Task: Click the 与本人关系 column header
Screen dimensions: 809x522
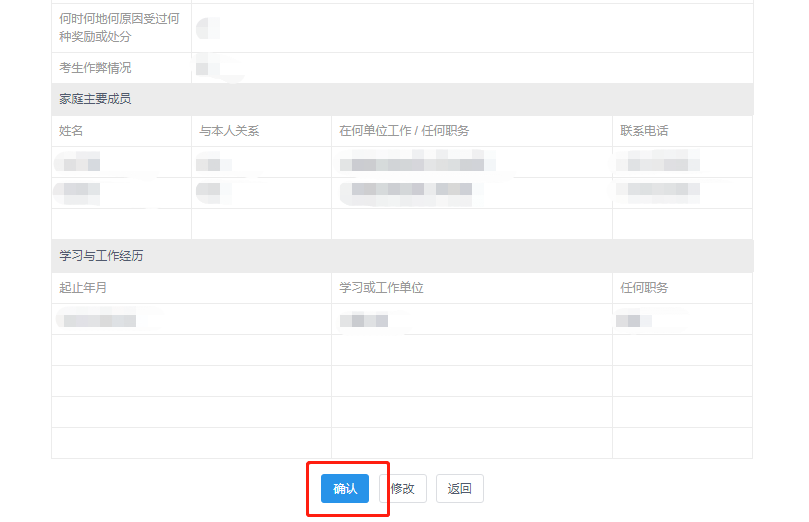Action: tap(229, 131)
